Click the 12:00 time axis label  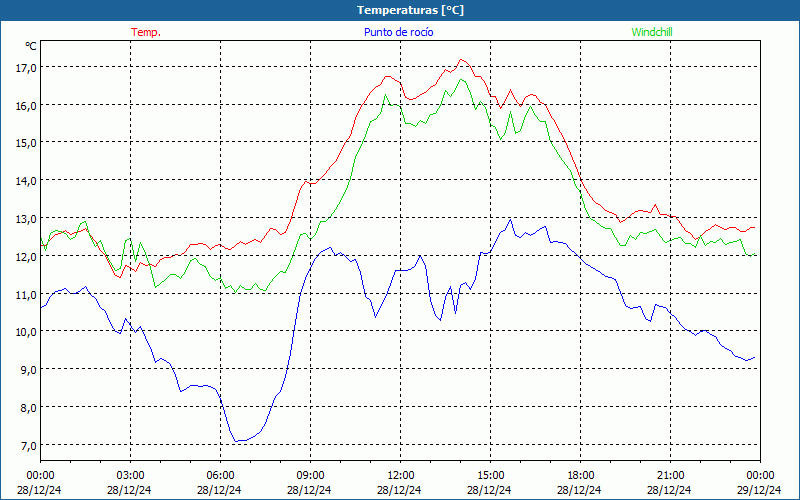[x=401, y=476]
